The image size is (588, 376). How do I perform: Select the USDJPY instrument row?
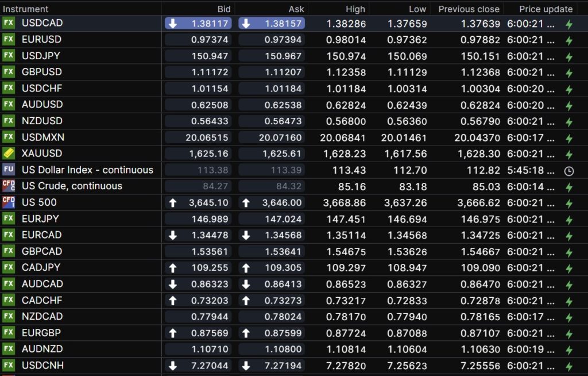pos(41,56)
